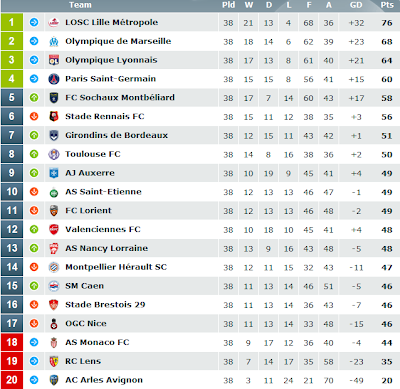Click the Team column header
This screenshot has width=400, height=389.
(80, 5)
